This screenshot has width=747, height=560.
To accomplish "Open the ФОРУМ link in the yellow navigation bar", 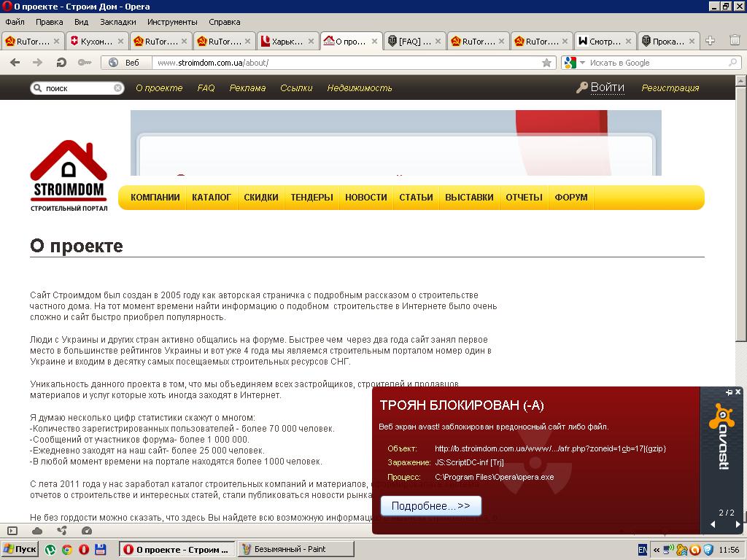I will point(570,197).
